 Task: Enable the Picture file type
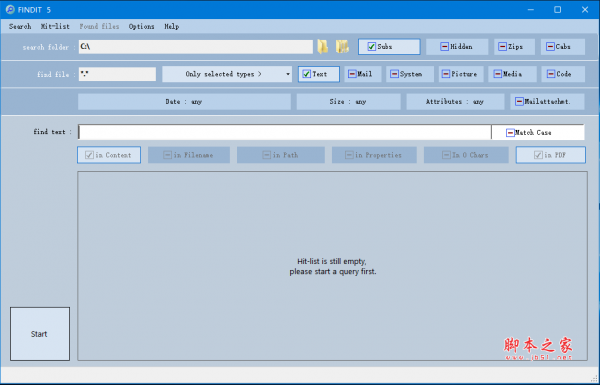point(461,74)
